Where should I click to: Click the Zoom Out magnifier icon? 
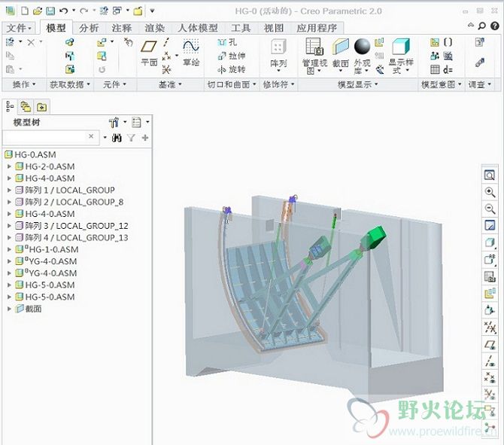click(490, 209)
